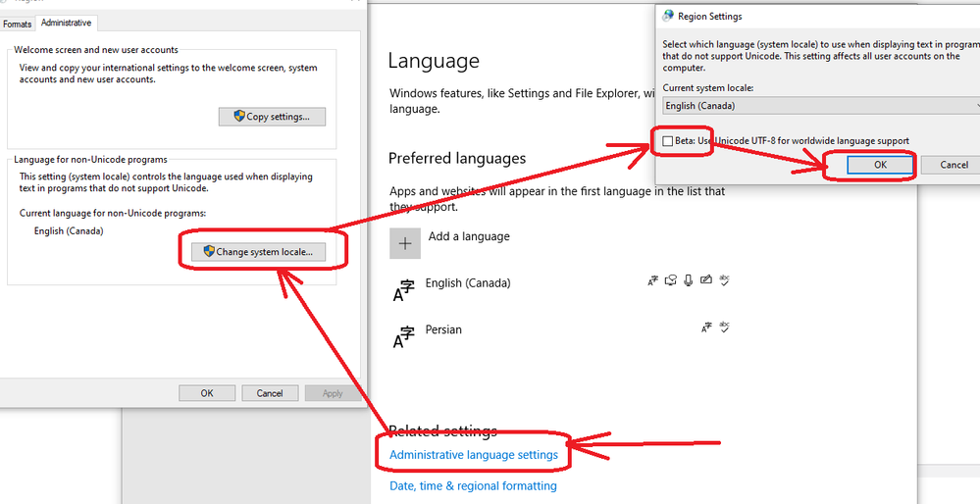Image resolution: width=980 pixels, height=504 pixels.
Task: Click Cancel at bottom of Region dialog
Action: pos(270,393)
